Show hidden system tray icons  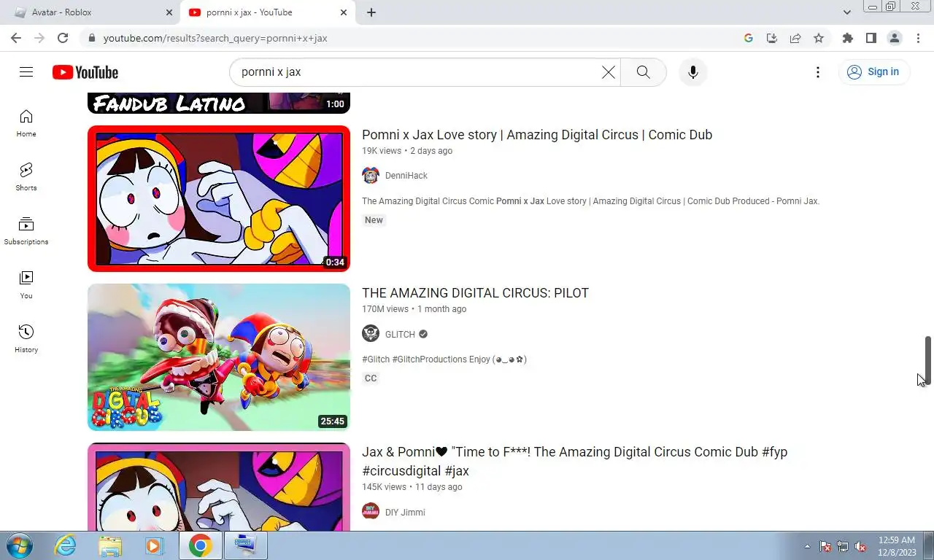coord(807,546)
